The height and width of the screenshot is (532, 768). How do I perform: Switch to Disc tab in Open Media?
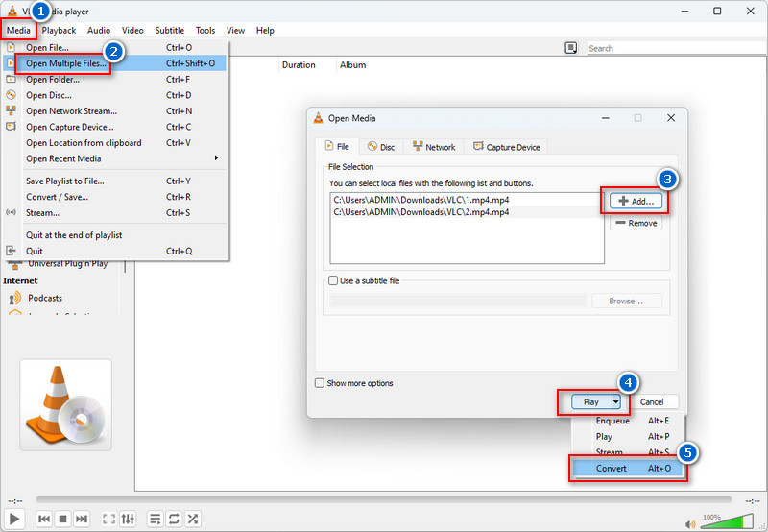pyautogui.click(x=381, y=147)
